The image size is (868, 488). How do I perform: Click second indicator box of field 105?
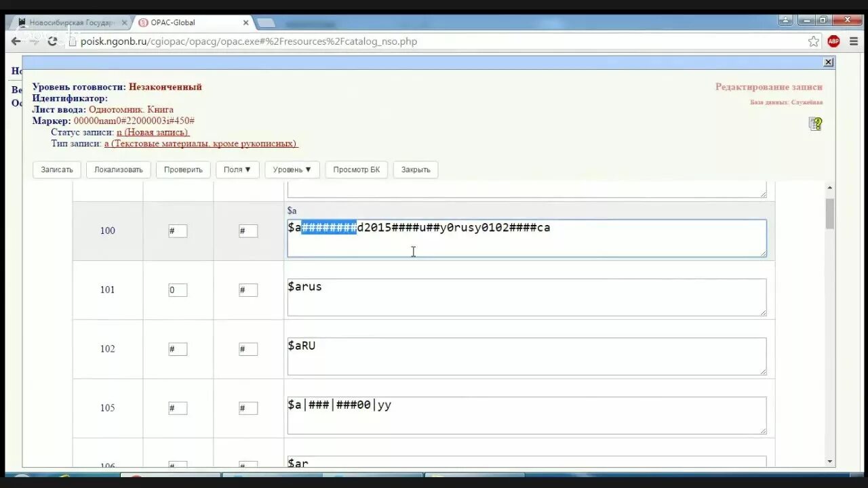click(248, 408)
